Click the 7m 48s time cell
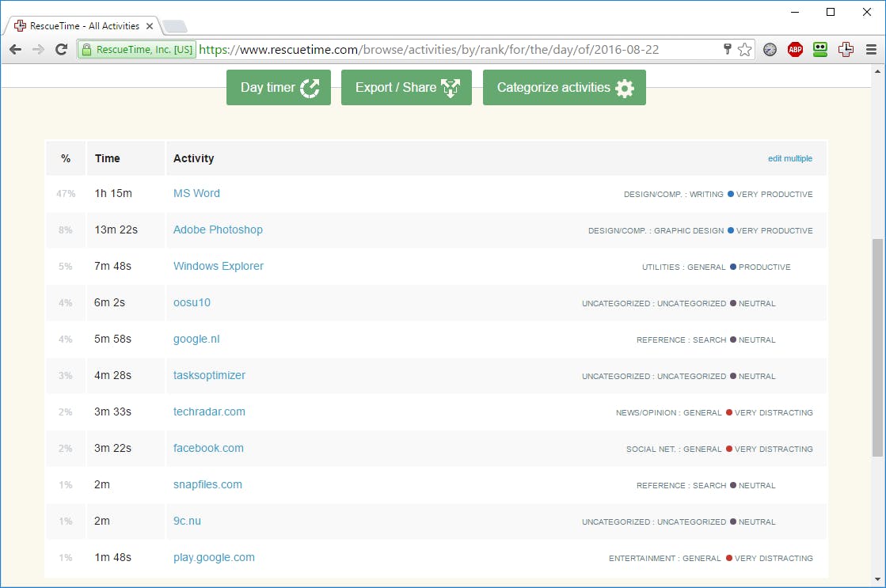This screenshot has height=588, width=886. (112, 266)
